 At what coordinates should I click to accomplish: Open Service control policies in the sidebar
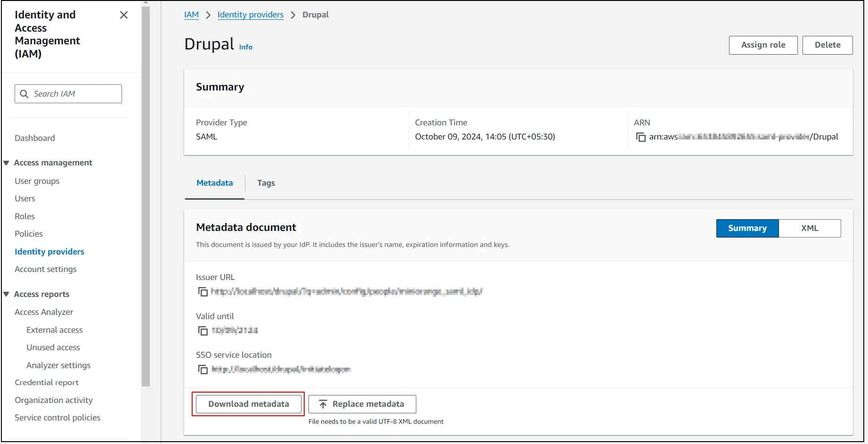(x=57, y=418)
